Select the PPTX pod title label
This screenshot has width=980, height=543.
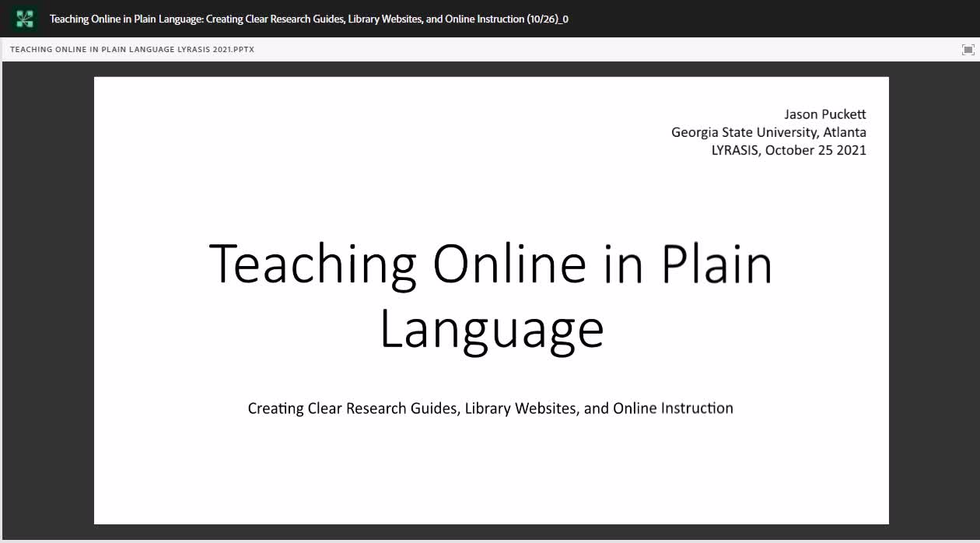pos(132,50)
